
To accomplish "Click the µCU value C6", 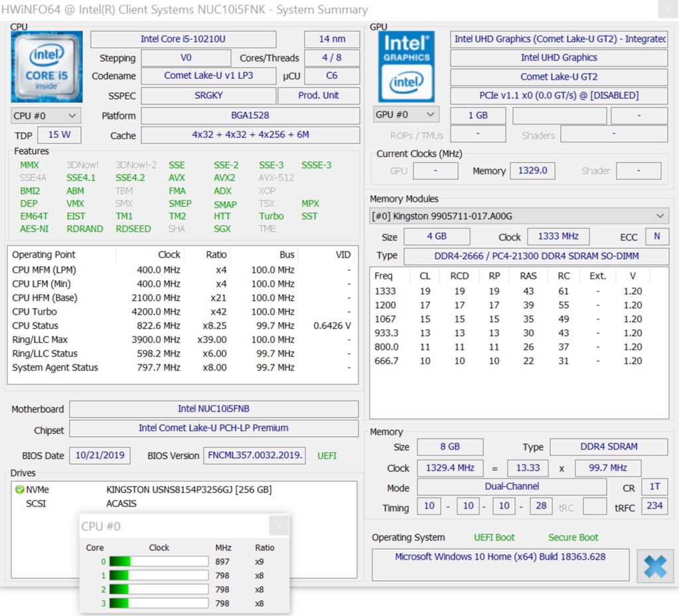I will [x=332, y=76].
